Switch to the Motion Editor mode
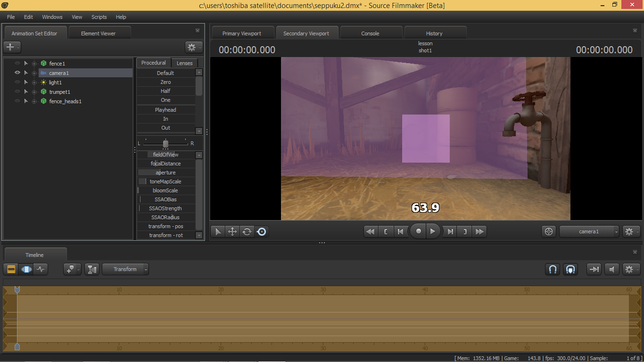 tap(26, 269)
